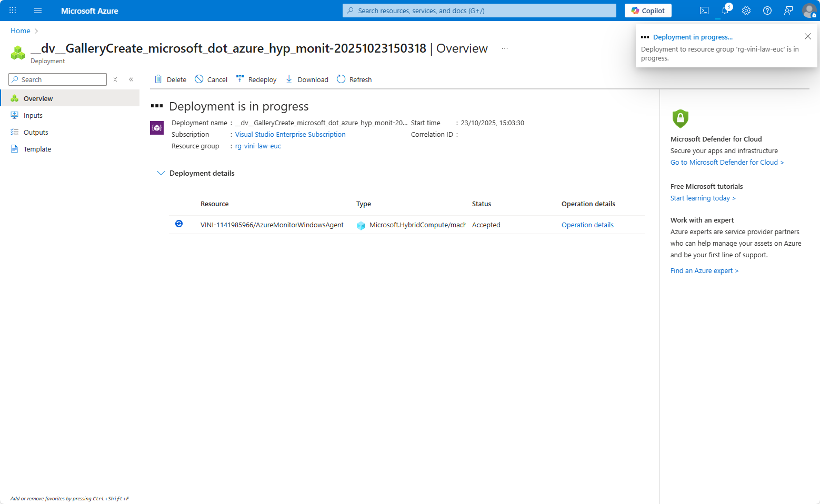The height and width of the screenshot is (504, 820).
Task: Download the deployment
Action: coord(307,79)
